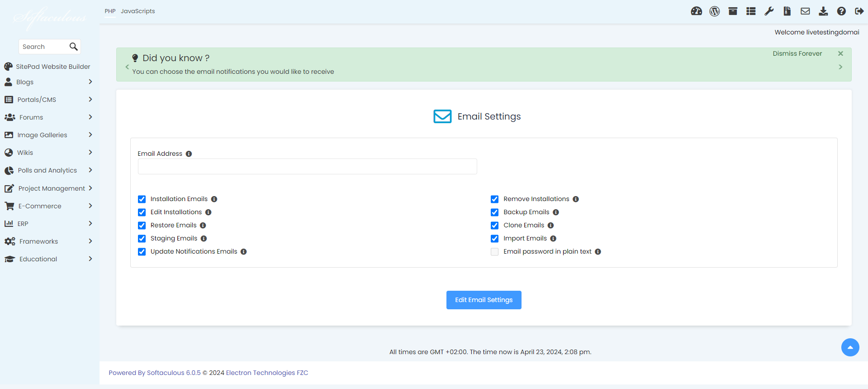This screenshot has height=389, width=868.
Task: Show next tip with right arrow
Action: 840,67
